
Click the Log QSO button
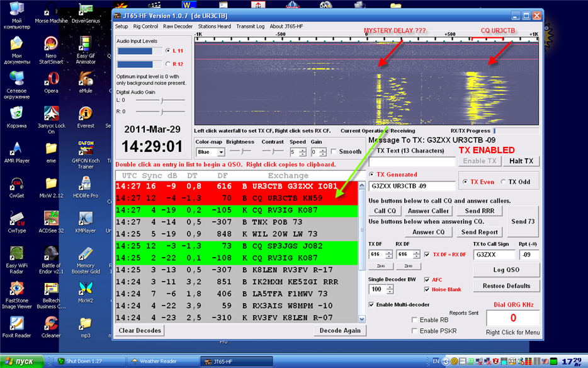tap(506, 270)
